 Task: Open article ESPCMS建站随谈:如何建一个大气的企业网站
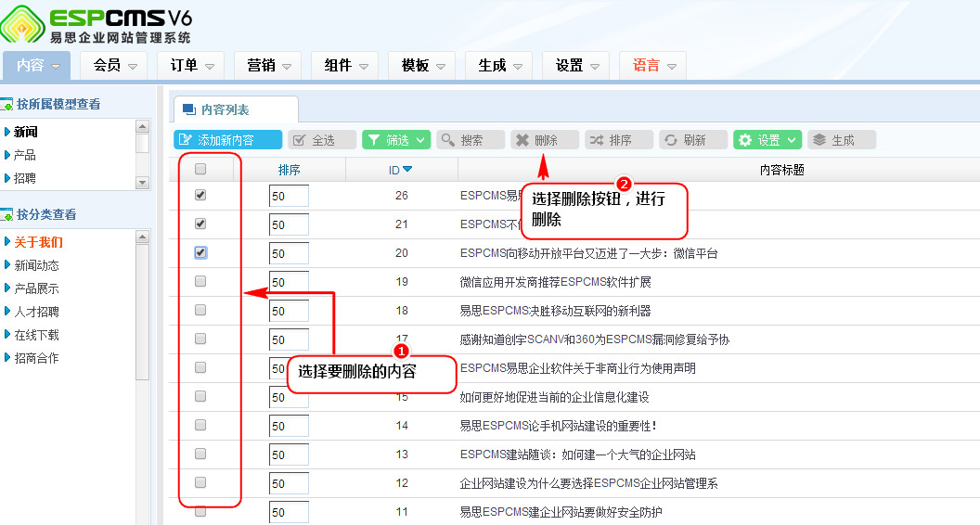[578, 455]
